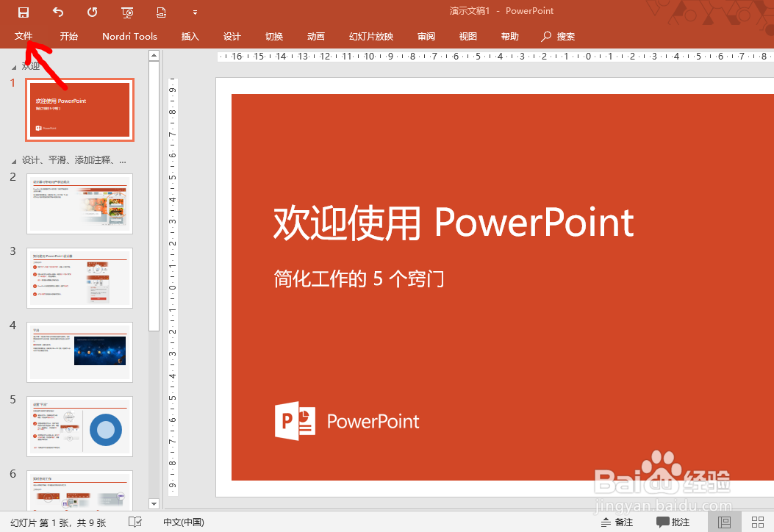Start slideshow from beginning via toolbar icon

click(126, 12)
